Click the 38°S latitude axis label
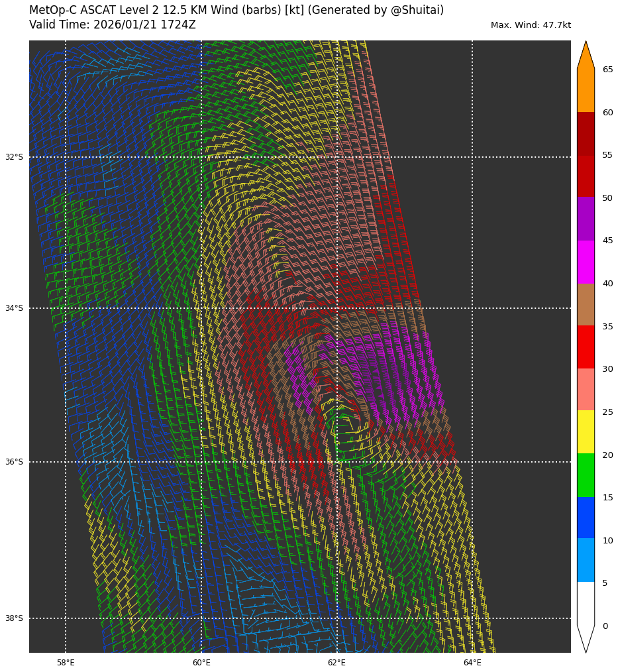 14,618
